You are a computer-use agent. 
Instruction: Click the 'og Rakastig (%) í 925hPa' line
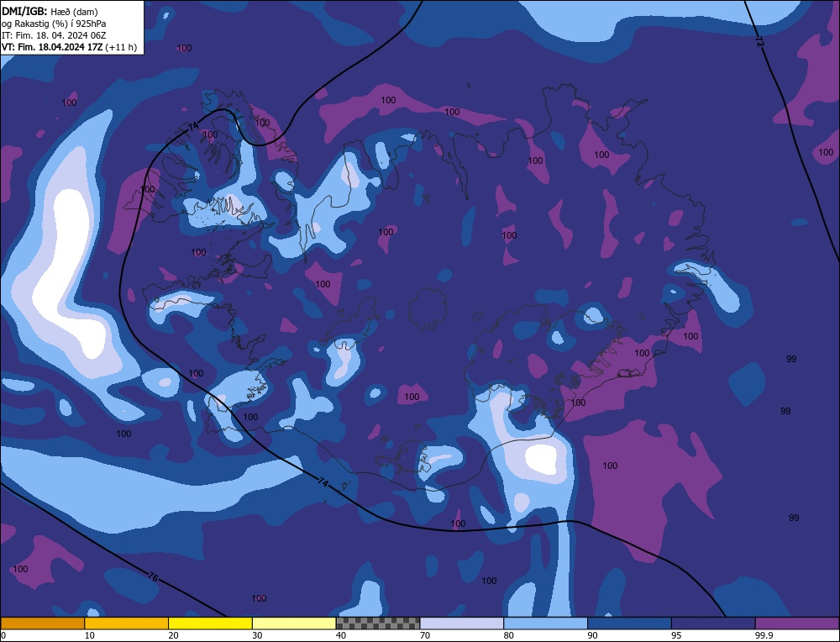coord(54,24)
